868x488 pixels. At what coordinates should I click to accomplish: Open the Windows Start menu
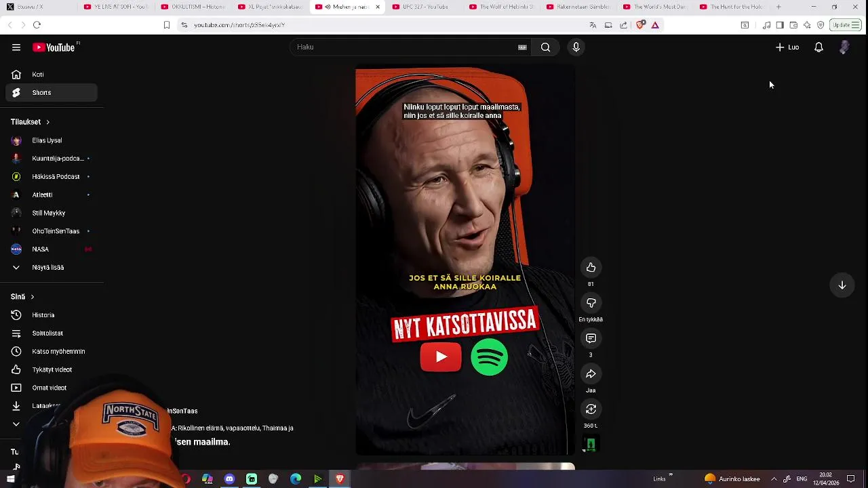click(x=11, y=479)
